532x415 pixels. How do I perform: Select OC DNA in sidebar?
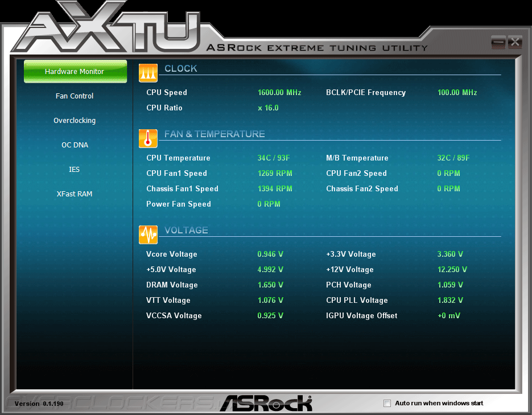pos(75,145)
